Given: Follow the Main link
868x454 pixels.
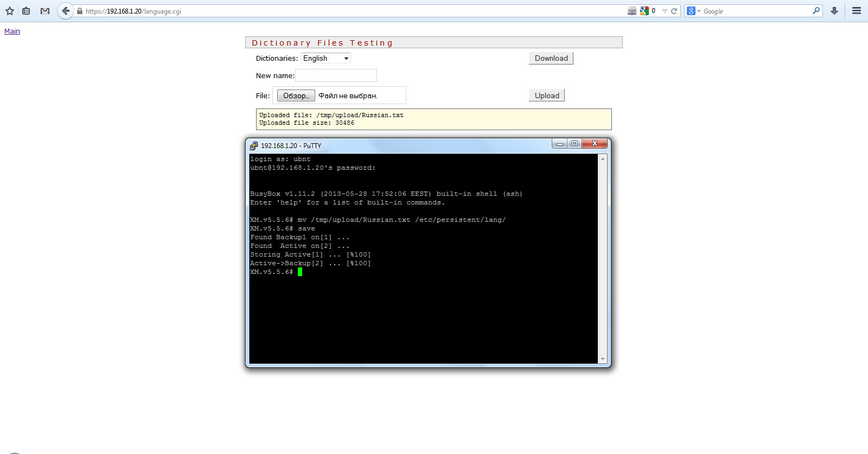Looking at the screenshot, I should click(x=12, y=31).
